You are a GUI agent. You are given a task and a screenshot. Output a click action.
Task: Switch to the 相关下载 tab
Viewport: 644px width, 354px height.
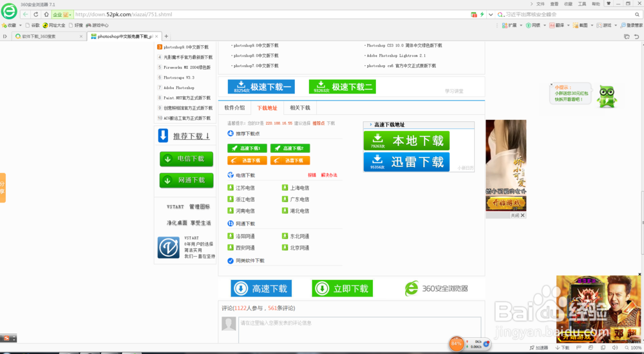click(300, 108)
